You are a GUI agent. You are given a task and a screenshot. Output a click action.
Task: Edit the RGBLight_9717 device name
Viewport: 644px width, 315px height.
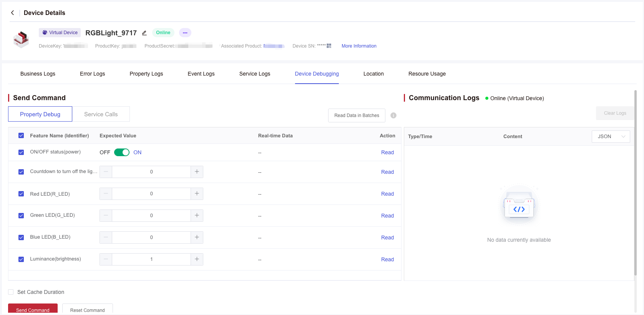coord(144,33)
